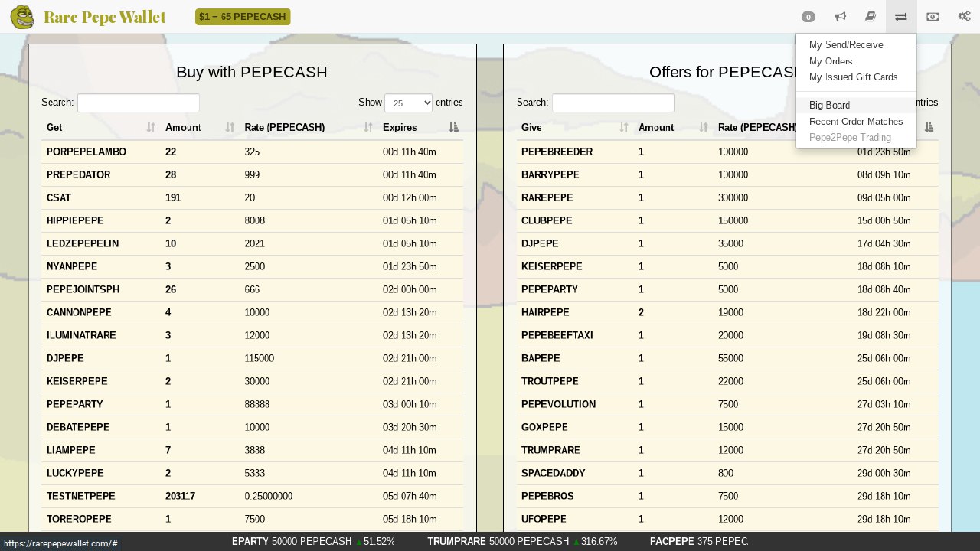Select HAIRPEPE offer row
Screen dimensions: 980x551
tap(727, 312)
